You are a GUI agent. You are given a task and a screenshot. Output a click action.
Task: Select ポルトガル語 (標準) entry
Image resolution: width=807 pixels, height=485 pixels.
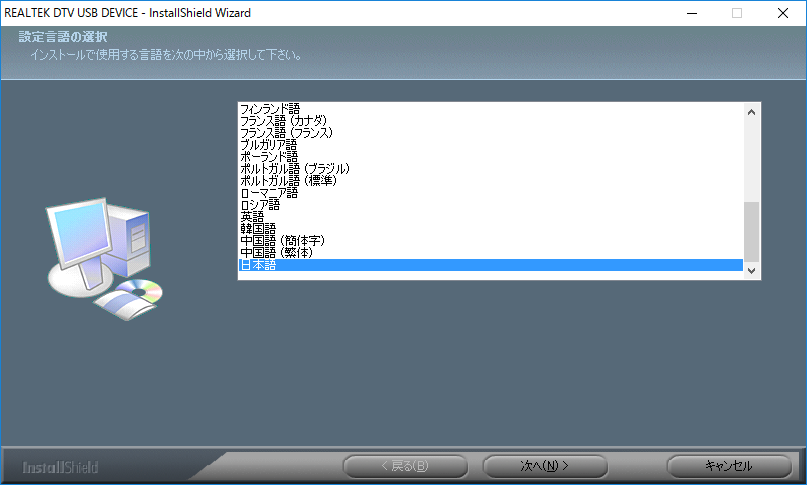tap(490, 180)
